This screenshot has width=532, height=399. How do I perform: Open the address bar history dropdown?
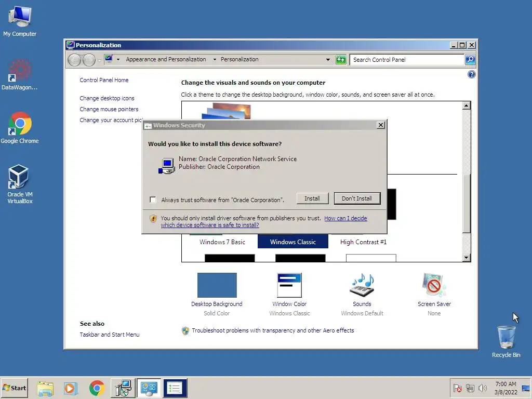pos(328,60)
